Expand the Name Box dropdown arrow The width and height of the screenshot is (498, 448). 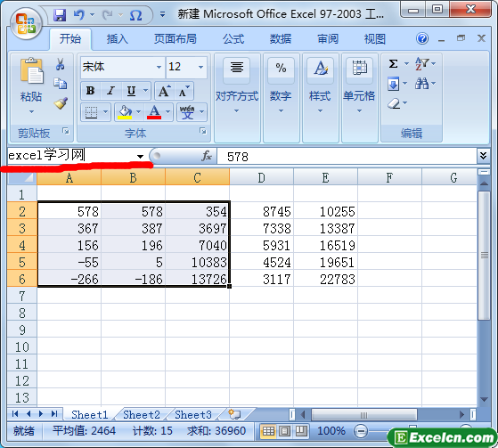click(140, 156)
